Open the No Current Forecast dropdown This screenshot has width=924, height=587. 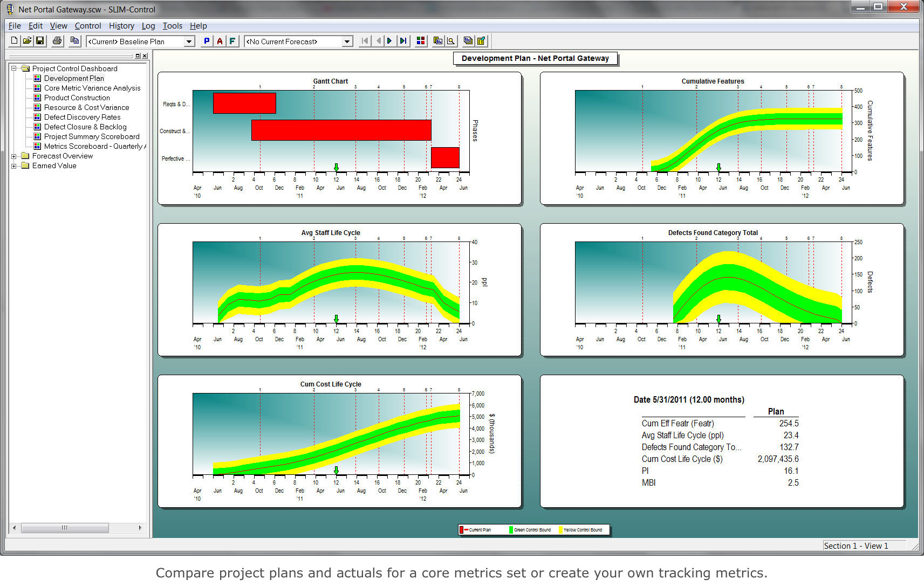click(346, 41)
